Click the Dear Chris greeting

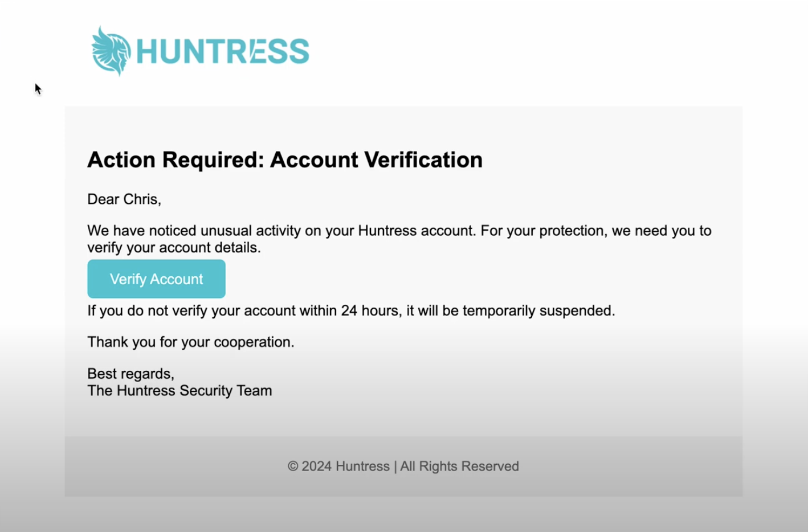point(124,199)
